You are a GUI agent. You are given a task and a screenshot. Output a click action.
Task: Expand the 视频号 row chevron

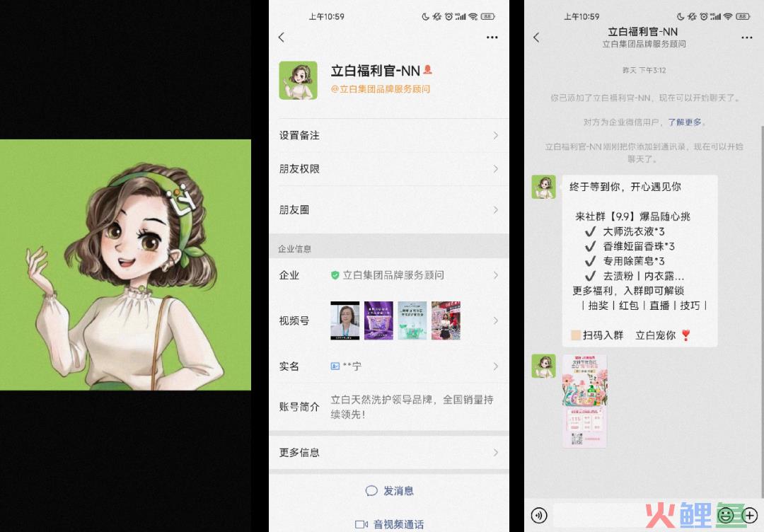pyautogui.click(x=495, y=320)
